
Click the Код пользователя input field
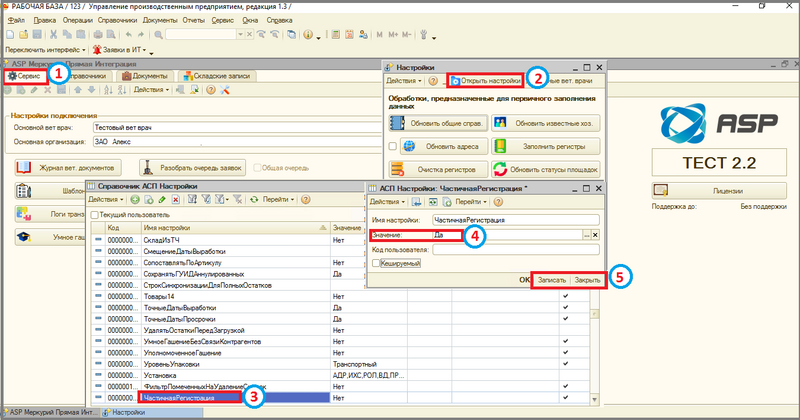tap(516, 250)
